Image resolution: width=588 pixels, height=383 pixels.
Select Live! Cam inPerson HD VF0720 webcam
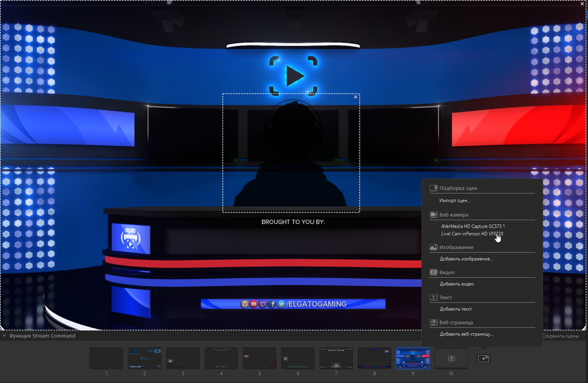coord(472,234)
